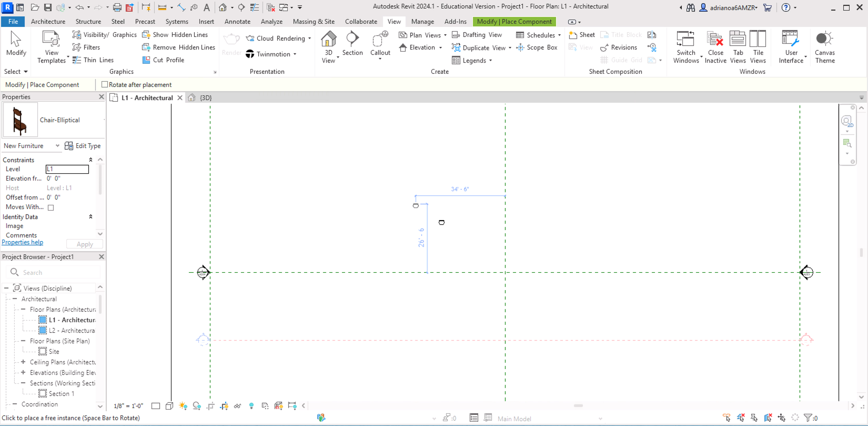Arrange windows with Tile Views
Screen dimensions: 868x426
click(758, 47)
